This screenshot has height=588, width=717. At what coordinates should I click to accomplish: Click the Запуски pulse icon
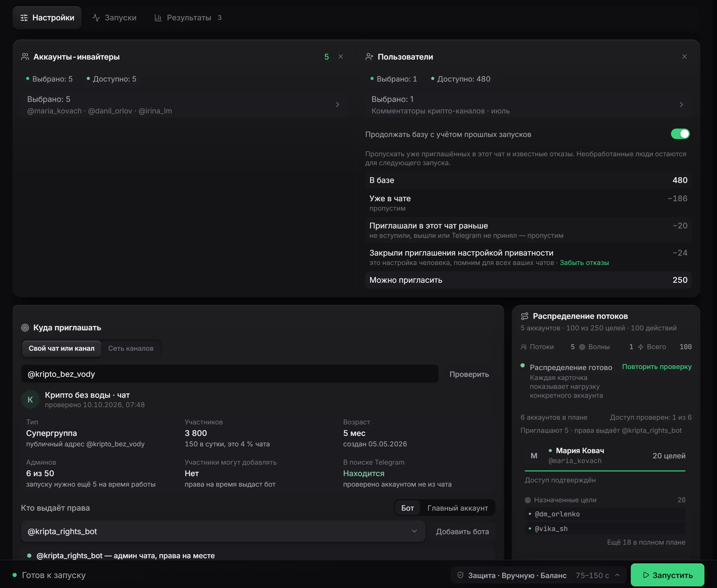(x=96, y=18)
